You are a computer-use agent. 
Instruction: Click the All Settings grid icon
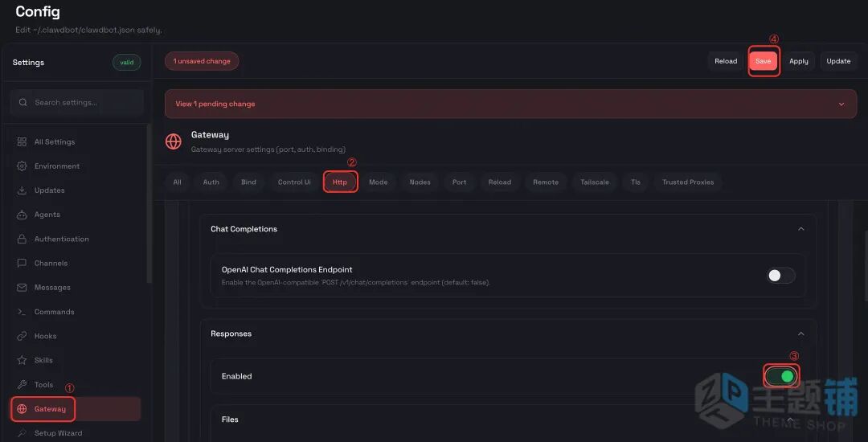click(22, 142)
